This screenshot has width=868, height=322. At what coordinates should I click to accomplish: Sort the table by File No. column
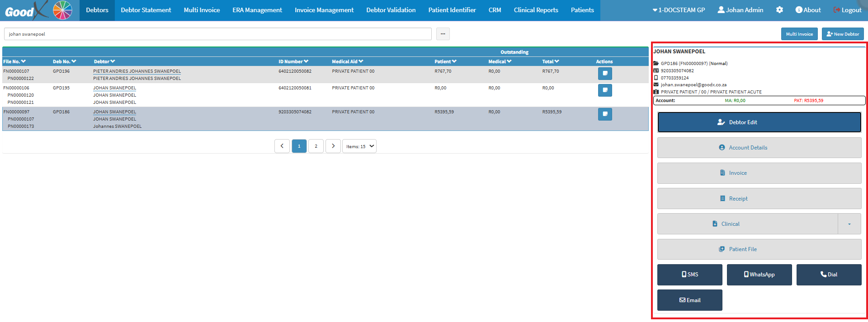(x=14, y=61)
